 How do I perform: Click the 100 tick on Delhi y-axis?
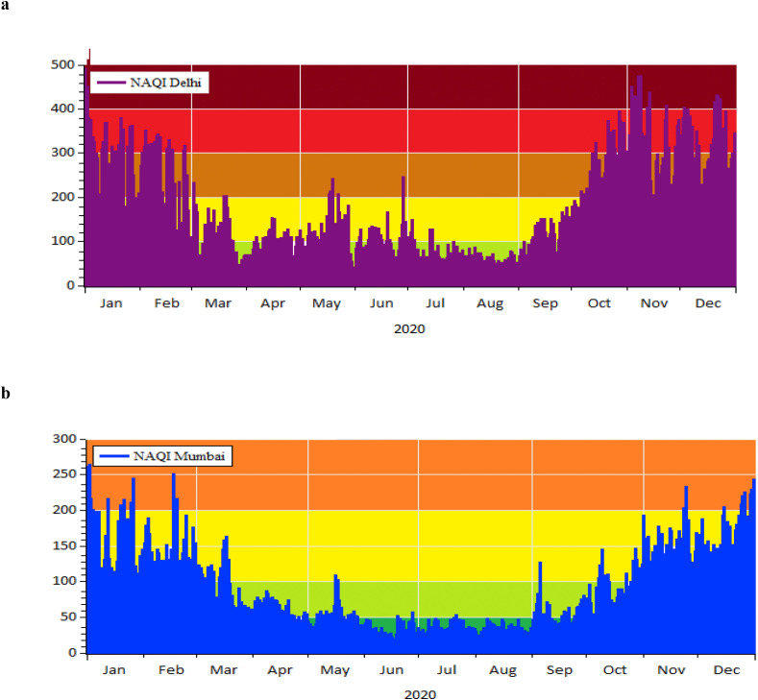tap(62, 241)
